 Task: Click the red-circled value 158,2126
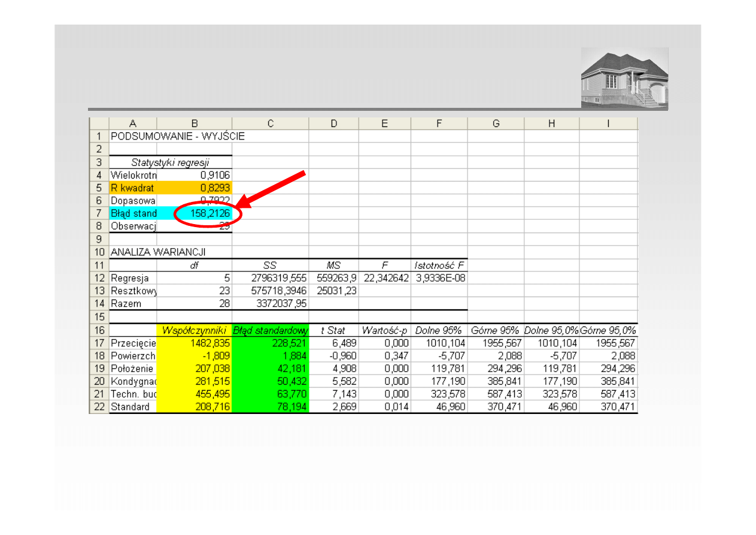(207, 213)
